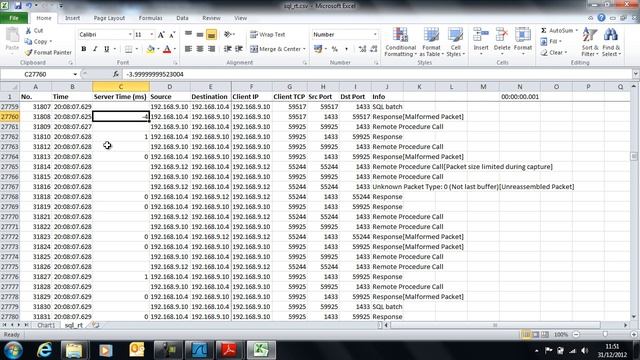Click the Save icon in Quick Access Toolbar

pos(18,6)
